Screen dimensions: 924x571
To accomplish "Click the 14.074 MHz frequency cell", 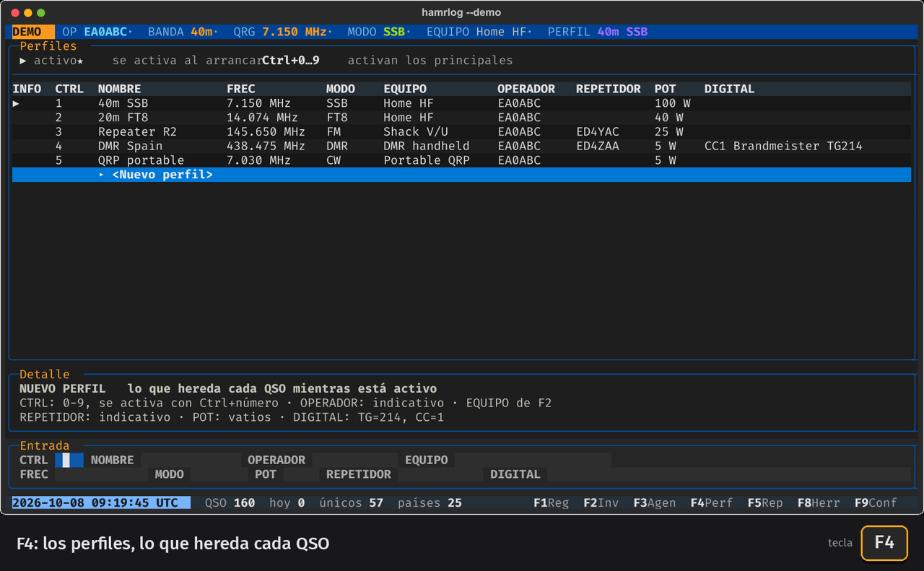I will pos(262,117).
